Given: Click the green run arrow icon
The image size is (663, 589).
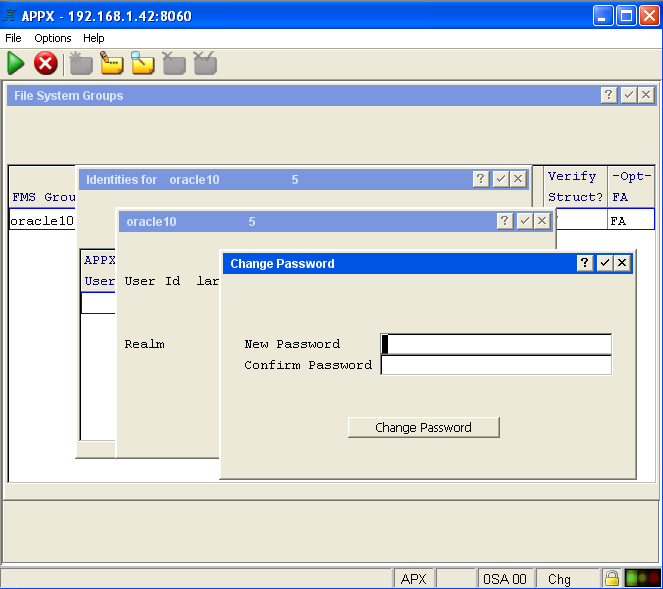Looking at the screenshot, I should tap(16, 64).
